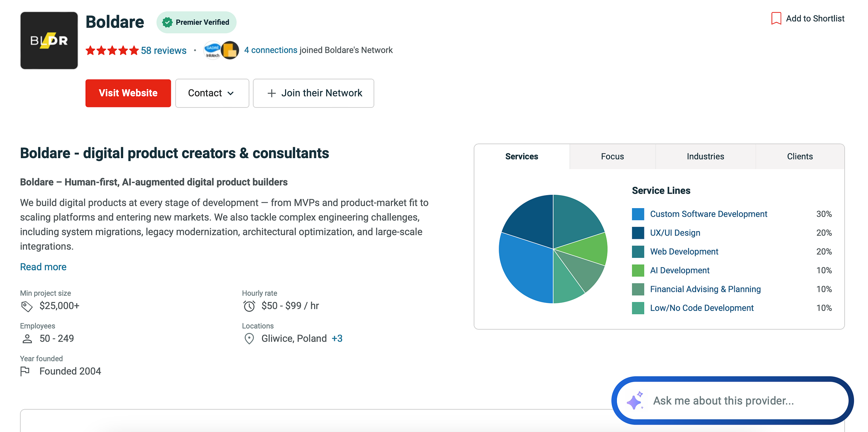The width and height of the screenshot is (868, 432).
Task: Click the Custom Software Development legend color swatch
Action: [x=638, y=214]
